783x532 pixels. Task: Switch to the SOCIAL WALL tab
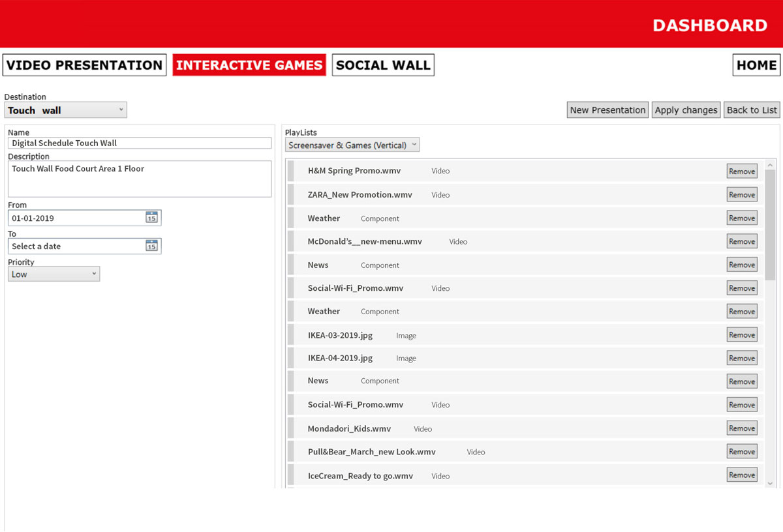point(383,65)
